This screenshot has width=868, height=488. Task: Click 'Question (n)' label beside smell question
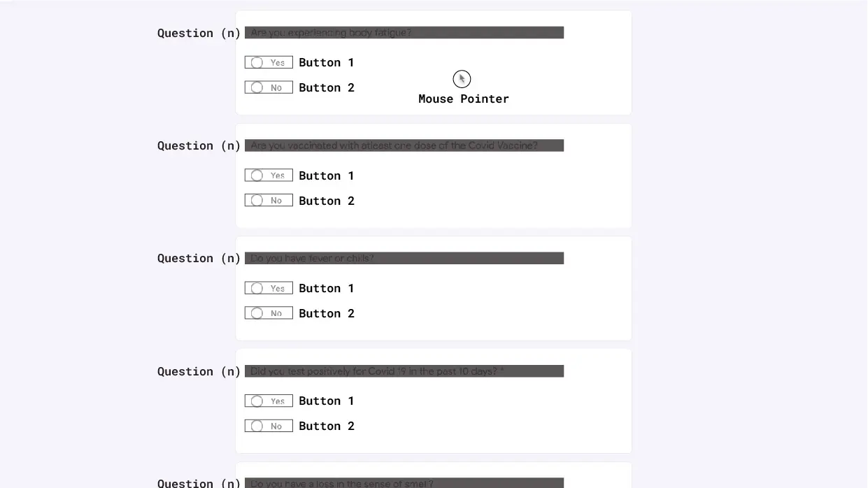[x=199, y=483]
